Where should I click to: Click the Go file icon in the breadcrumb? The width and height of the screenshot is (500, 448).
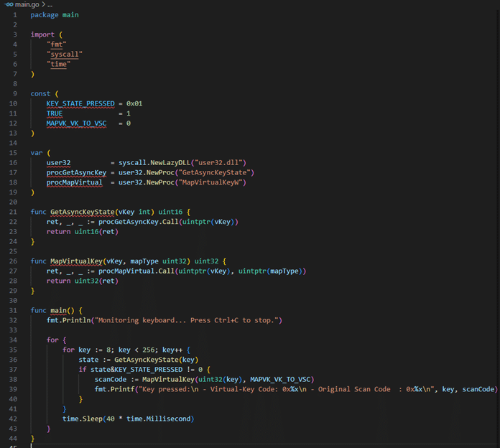[8, 4]
